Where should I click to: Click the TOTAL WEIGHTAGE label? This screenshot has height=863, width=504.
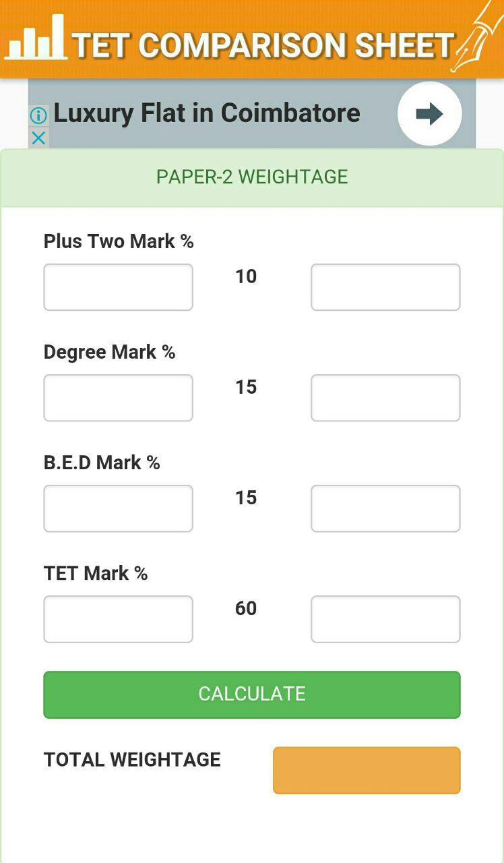click(132, 760)
